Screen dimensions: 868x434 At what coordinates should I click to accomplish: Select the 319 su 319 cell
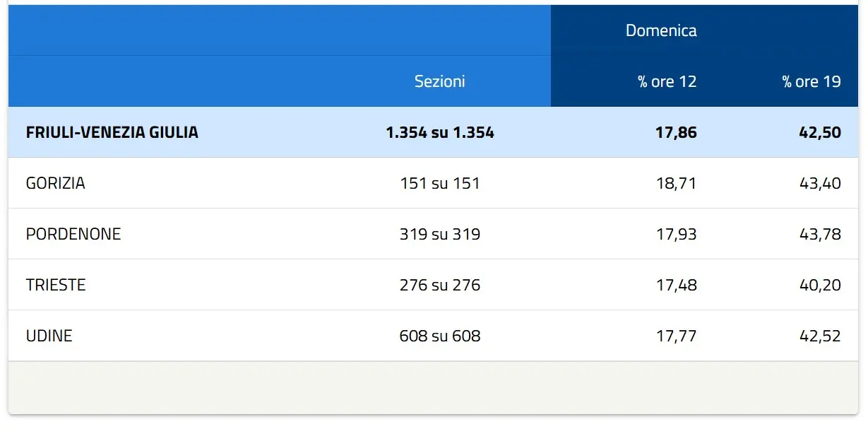pos(439,234)
